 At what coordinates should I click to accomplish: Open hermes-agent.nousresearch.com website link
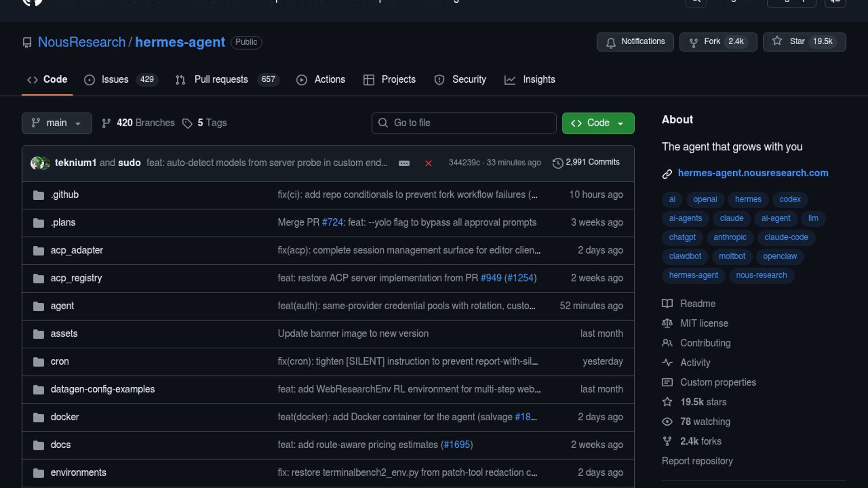pos(753,173)
